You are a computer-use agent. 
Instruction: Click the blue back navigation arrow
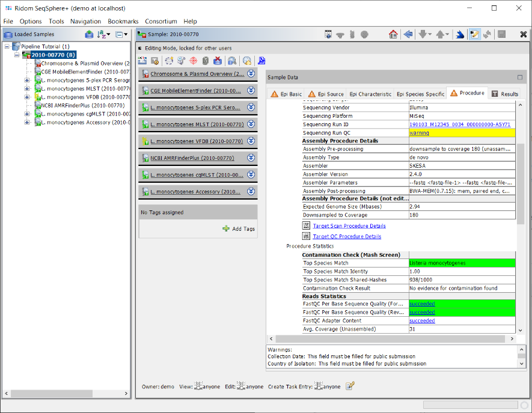pyautogui.click(x=408, y=34)
